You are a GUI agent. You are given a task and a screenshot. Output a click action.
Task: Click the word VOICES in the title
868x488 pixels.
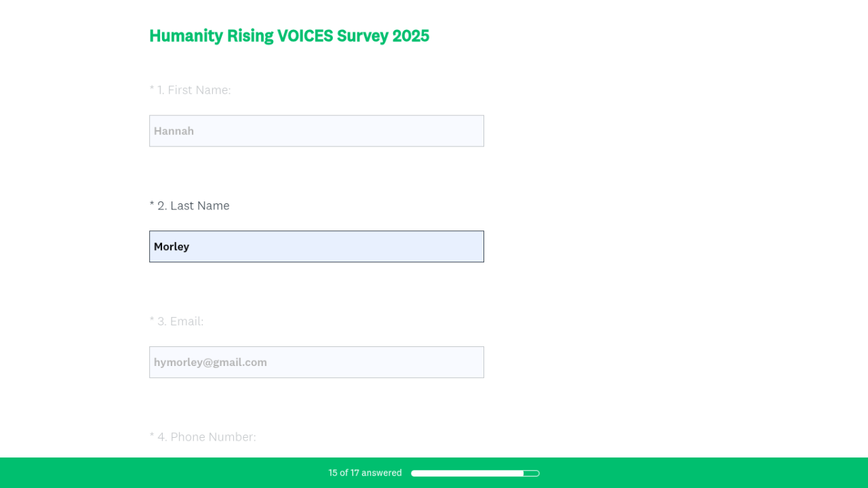305,36
